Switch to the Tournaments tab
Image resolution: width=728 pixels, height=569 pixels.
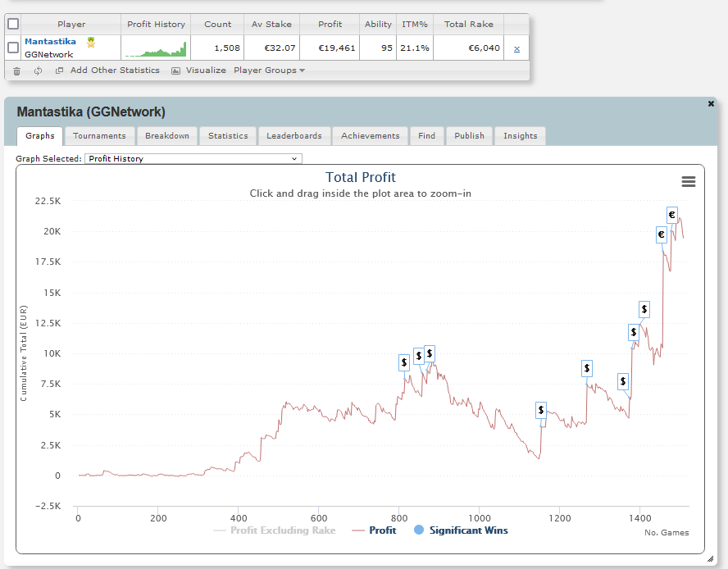(99, 135)
